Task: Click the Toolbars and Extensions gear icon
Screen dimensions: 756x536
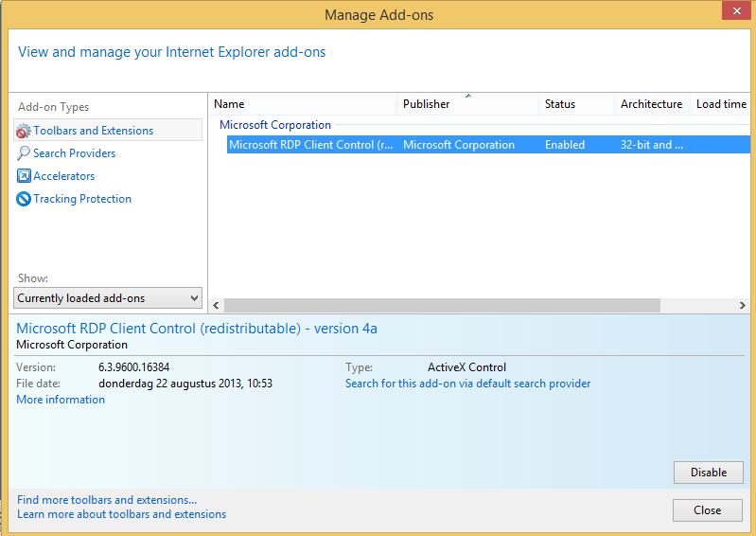Action: [x=24, y=131]
